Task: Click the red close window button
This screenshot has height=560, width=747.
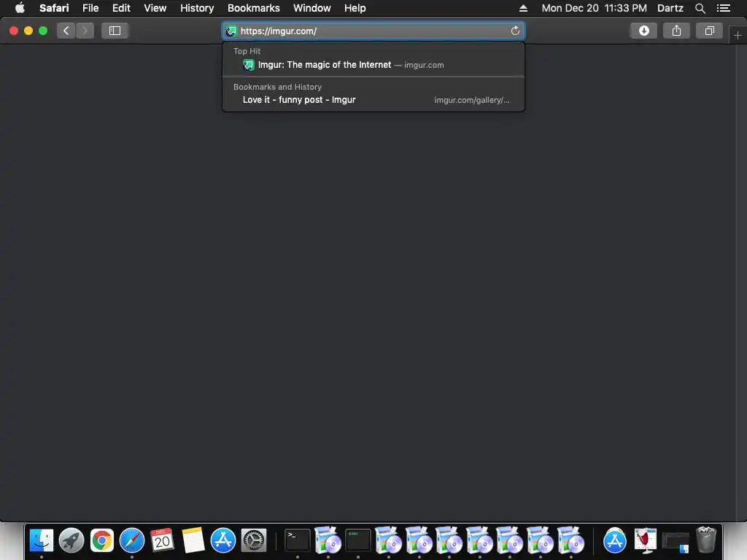Action: click(14, 31)
